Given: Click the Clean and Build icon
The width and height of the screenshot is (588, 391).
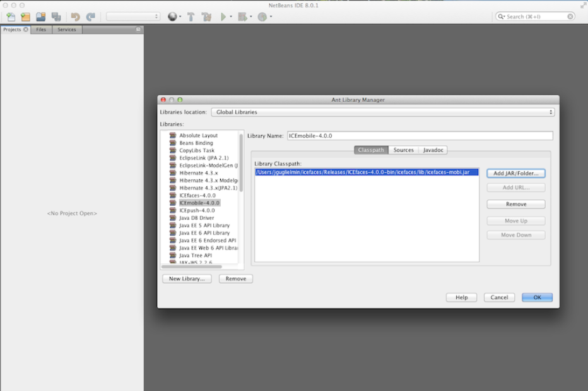Looking at the screenshot, I should pos(206,17).
